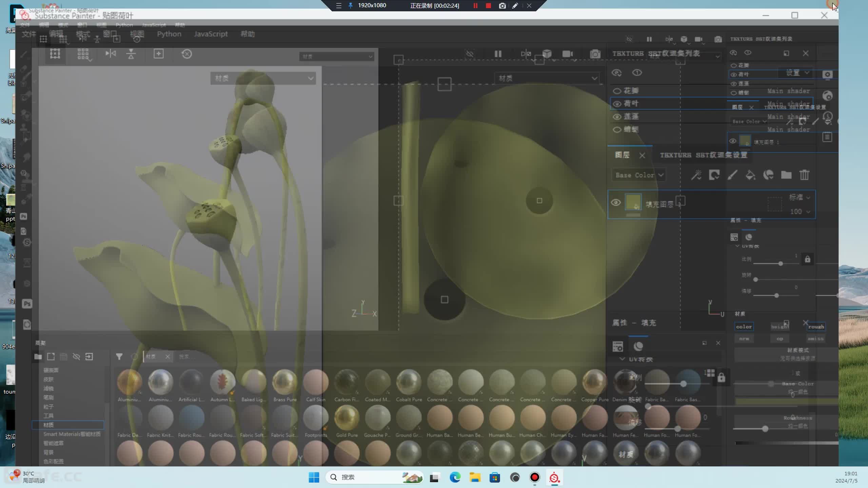
Task: Pause the screen recording in the top bar
Action: 475,6
